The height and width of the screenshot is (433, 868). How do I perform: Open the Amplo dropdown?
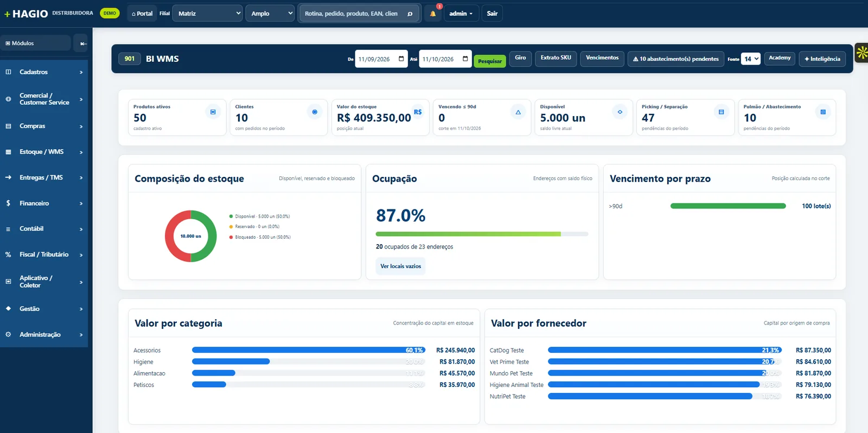pos(270,14)
